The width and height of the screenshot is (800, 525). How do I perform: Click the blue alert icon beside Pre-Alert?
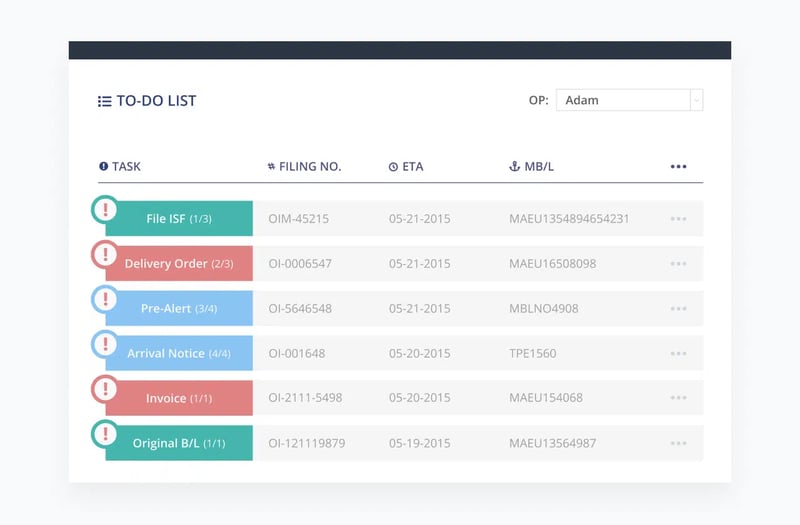pyautogui.click(x=104, y=299)
